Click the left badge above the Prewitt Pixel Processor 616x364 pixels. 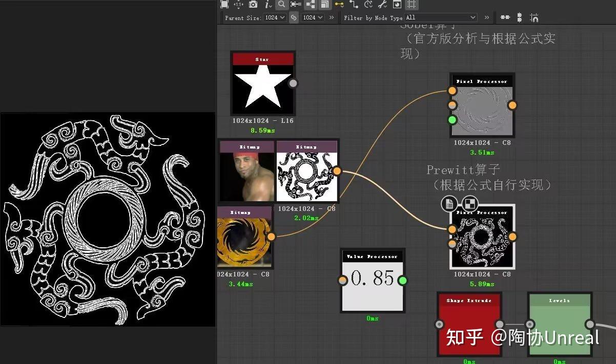(449, 204)
